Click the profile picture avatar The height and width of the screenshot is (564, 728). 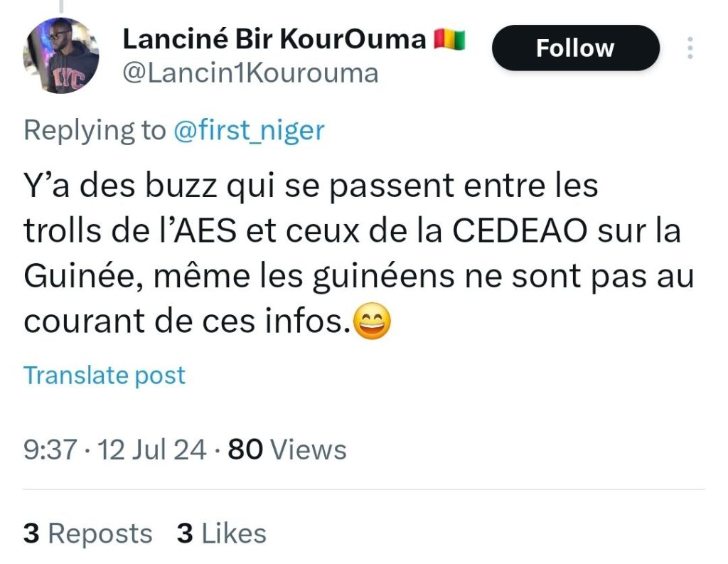coord(60,53)
